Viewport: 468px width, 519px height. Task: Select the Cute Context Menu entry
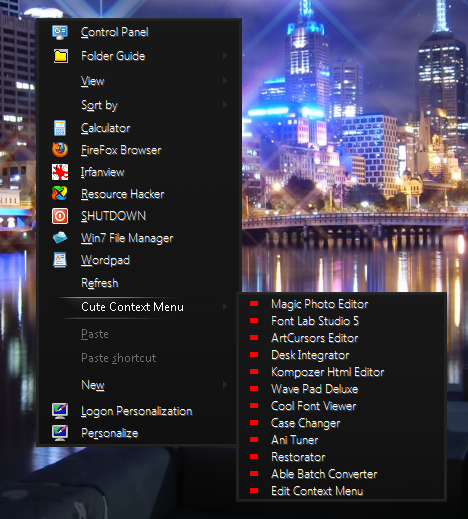pyautogui.click(x=139, y=307)
